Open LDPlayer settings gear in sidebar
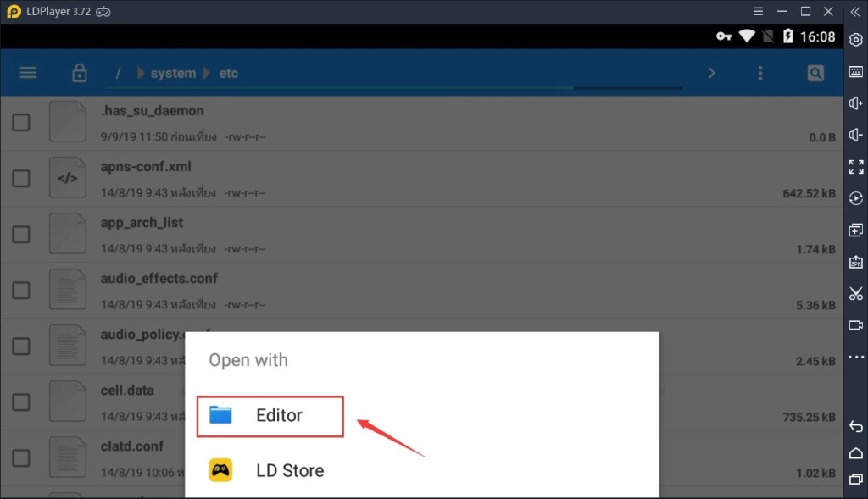 856,40
